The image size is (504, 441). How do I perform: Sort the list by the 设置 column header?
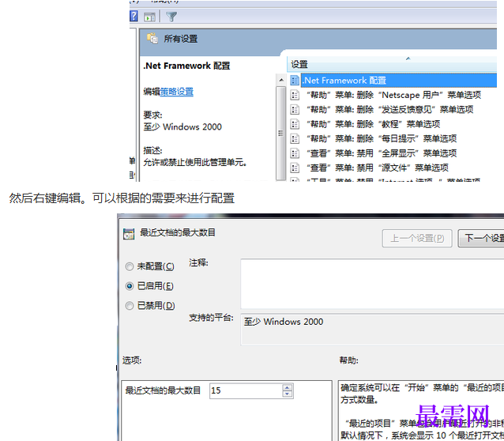392,64
